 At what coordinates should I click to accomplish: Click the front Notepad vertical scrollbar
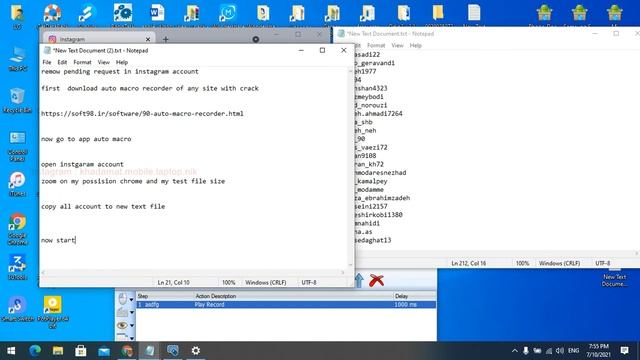click(350, 167)
